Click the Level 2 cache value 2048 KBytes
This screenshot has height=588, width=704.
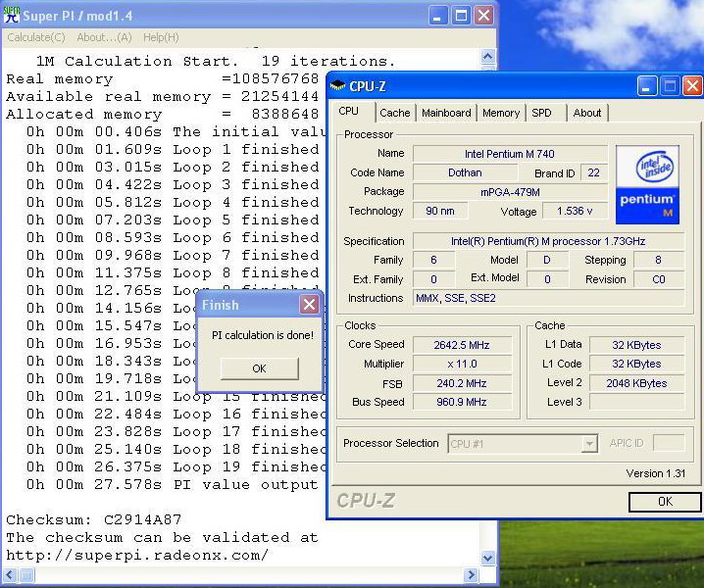point(636,383)
